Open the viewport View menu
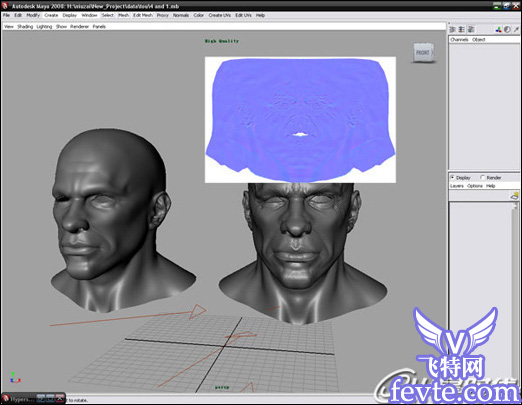The image size is (522, 405). [x=9, y=27]
